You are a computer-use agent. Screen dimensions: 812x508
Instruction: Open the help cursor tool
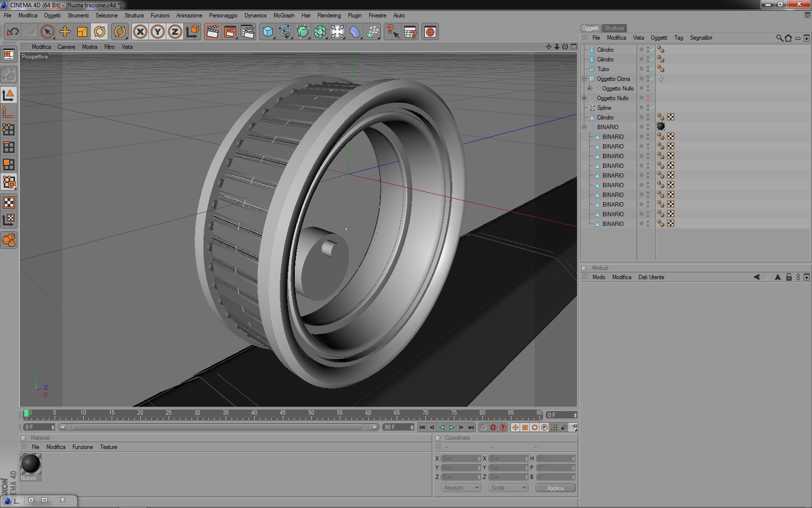(x=392, y=32)
